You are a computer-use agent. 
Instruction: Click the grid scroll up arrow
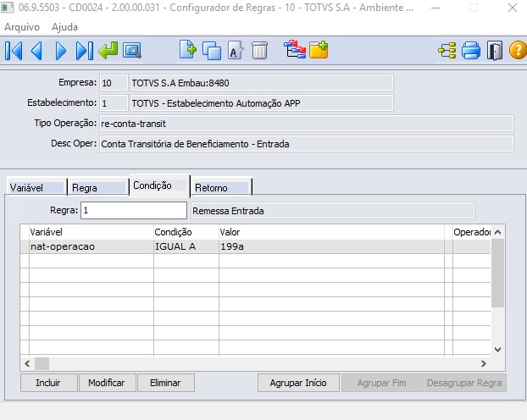click(497, 232)
